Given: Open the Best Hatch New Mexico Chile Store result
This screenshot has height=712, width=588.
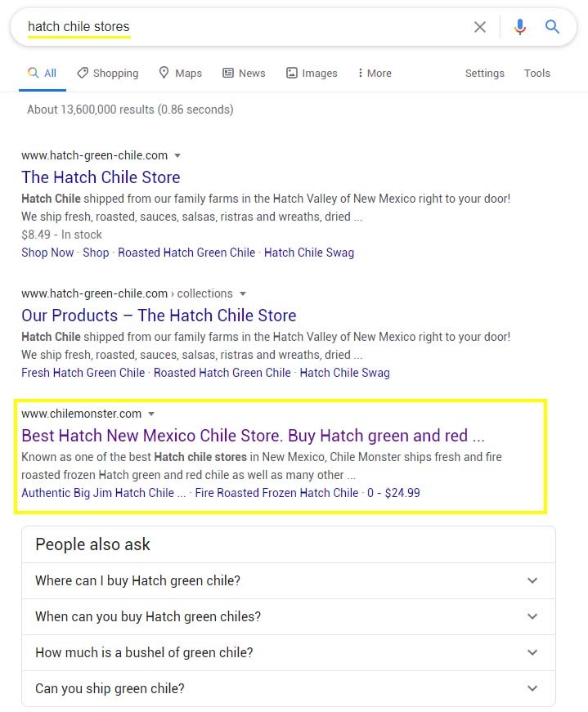Looking at the screenshot, I should [253, 435].
